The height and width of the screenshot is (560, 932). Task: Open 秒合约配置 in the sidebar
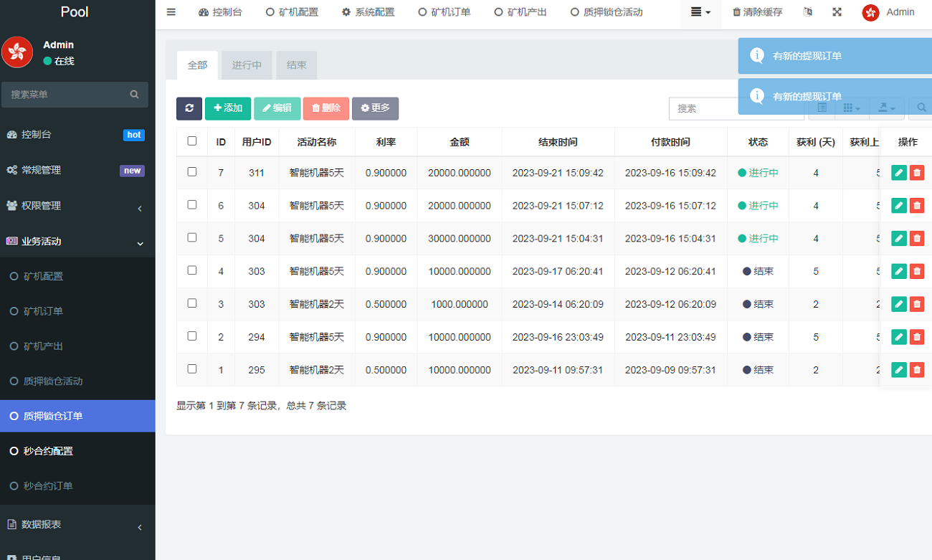tap(48, 451)
